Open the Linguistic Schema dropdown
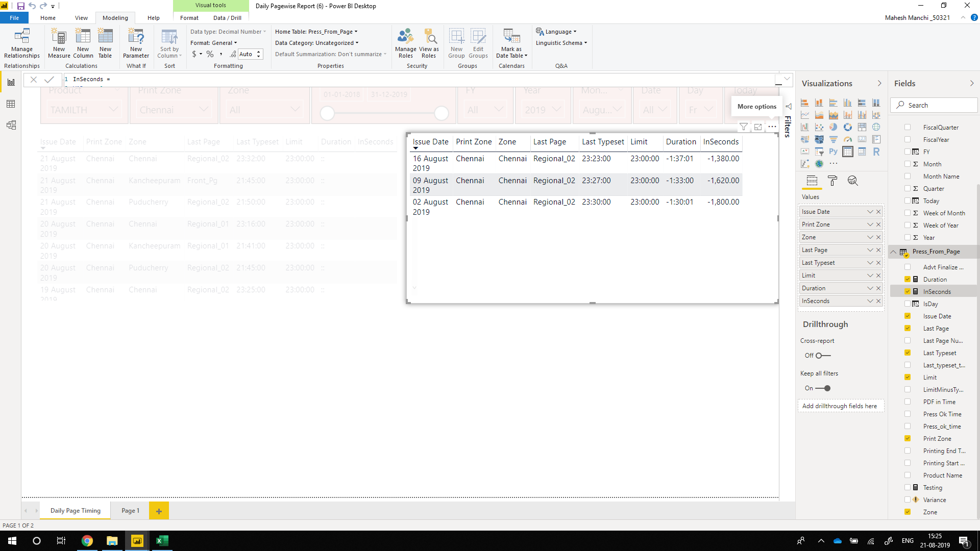 click(x=561, y=43)
